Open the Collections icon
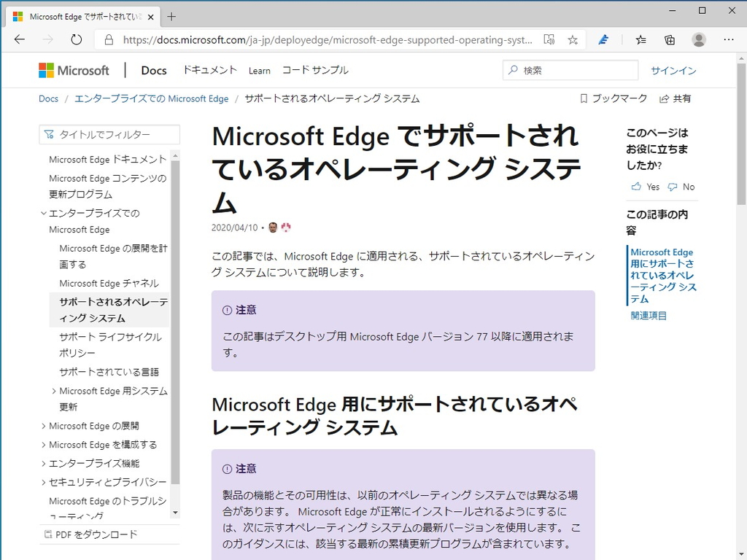 pos(670,40)
